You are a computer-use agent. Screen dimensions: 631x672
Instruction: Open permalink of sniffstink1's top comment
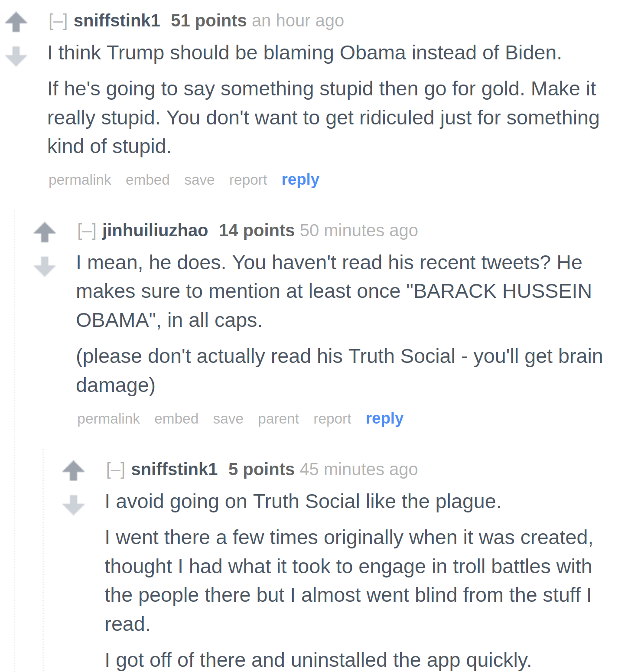point(80,180)
